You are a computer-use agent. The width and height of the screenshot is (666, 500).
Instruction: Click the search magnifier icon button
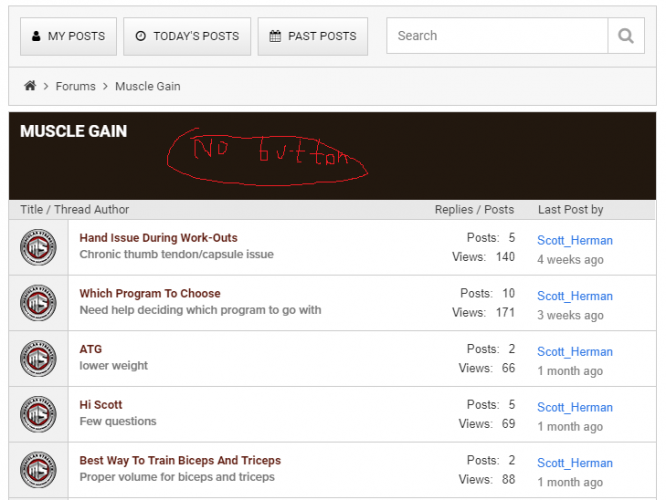point(625,36)
